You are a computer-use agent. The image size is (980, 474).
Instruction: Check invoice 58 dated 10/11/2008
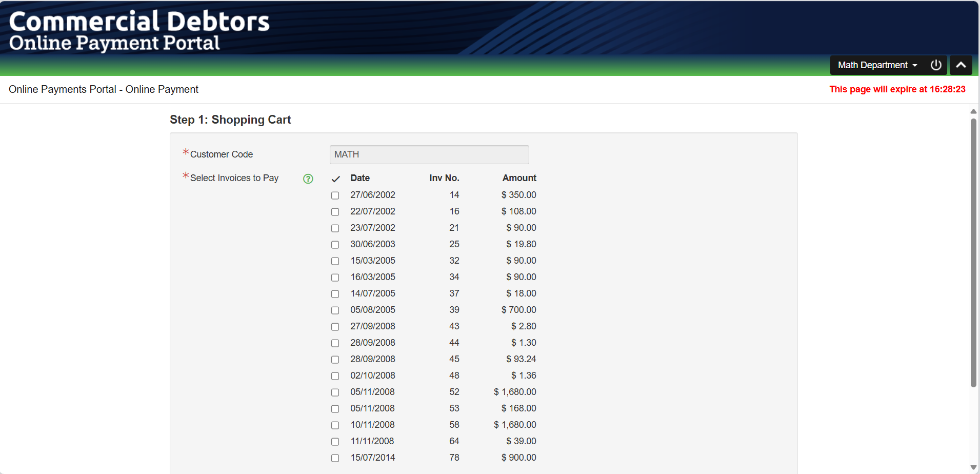click(x=335, y=425)
